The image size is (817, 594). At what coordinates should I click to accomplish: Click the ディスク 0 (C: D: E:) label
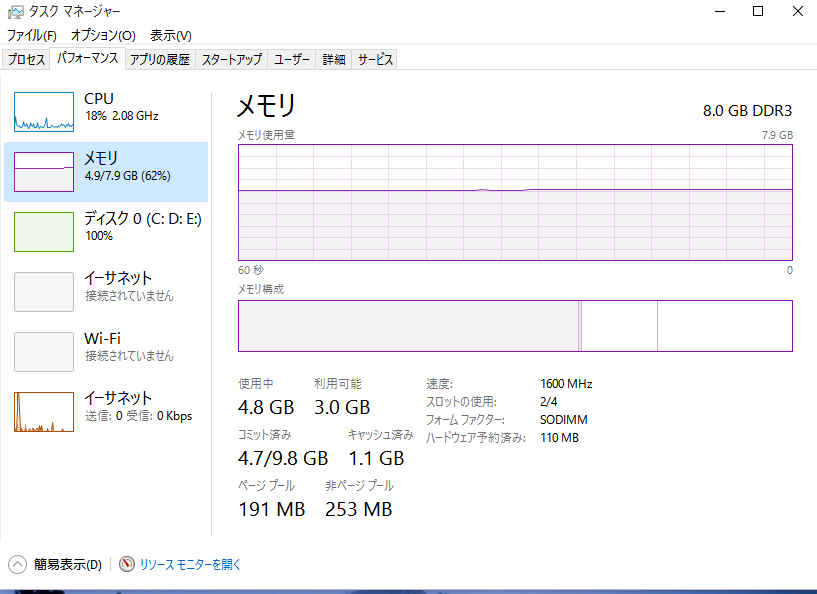click(x=143, y=218)
